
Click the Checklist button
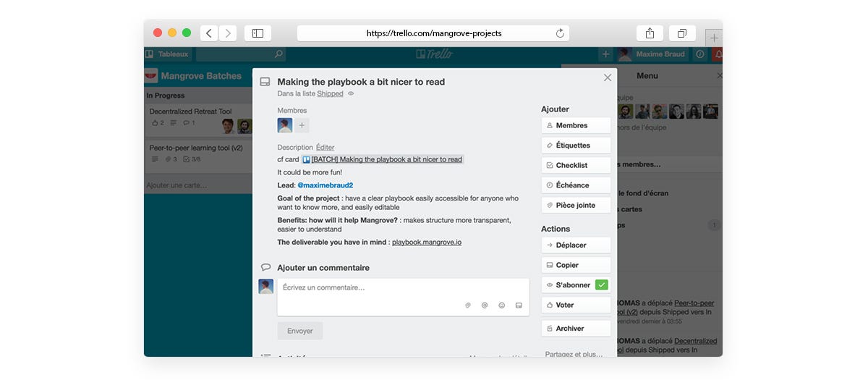point(576,165)
